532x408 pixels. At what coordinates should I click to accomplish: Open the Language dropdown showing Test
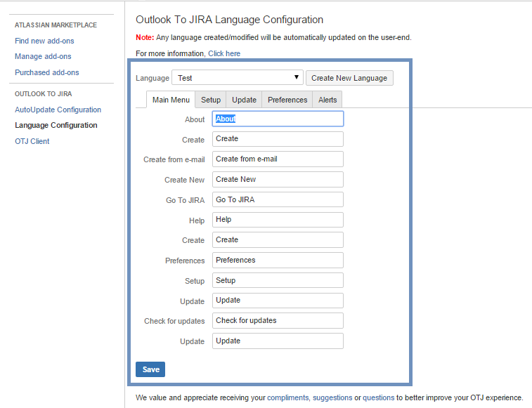[x=238, y=78]
